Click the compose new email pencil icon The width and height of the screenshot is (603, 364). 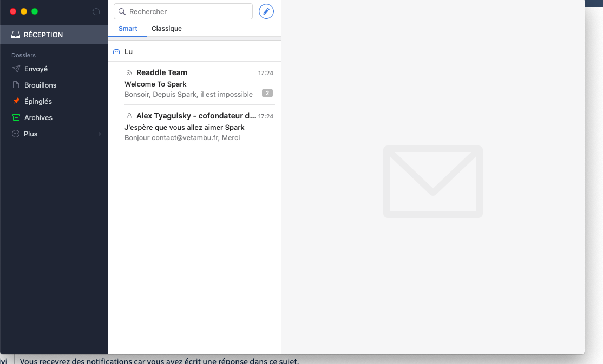tap(266, 11)
